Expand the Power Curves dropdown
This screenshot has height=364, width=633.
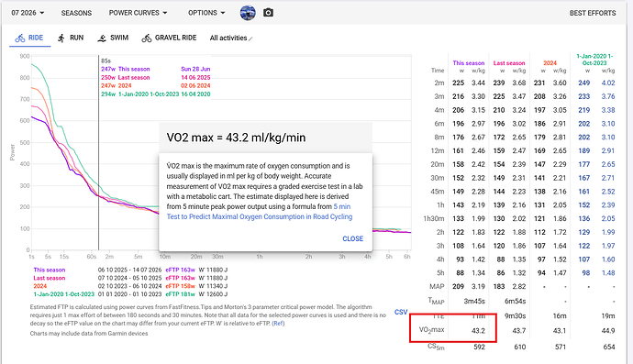[138, 13]
